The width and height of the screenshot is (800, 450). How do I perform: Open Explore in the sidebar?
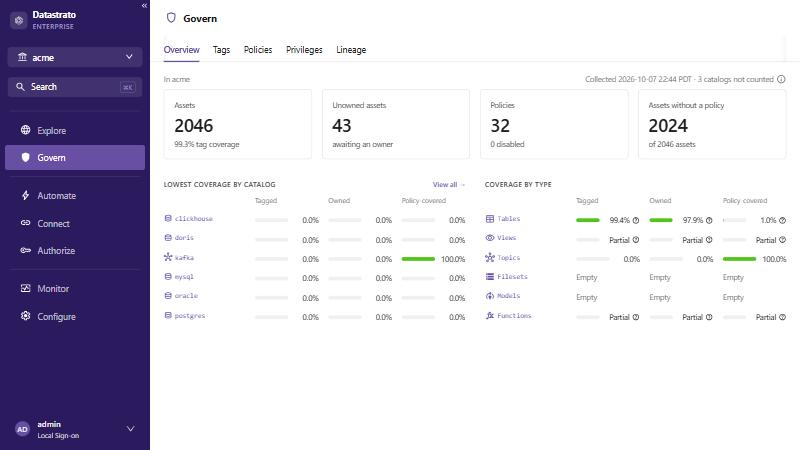click(75, 130)
